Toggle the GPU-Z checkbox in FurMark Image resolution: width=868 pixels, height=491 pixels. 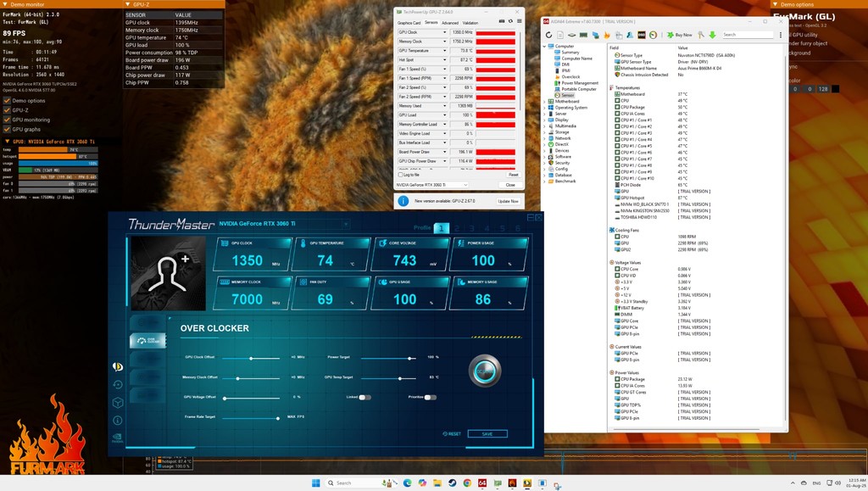(7, 110)
